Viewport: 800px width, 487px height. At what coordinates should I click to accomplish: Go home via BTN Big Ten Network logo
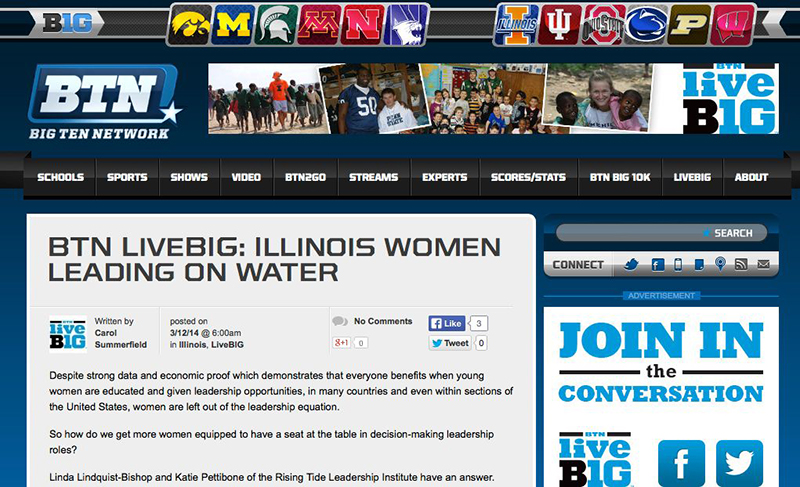coord(105,101)
